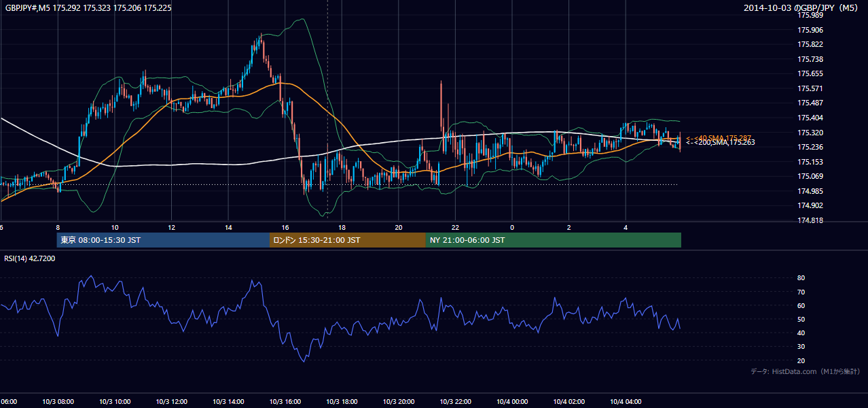Click the 175.738 price axis label
This screenshot has width=868, height=408.
[810, 59]
